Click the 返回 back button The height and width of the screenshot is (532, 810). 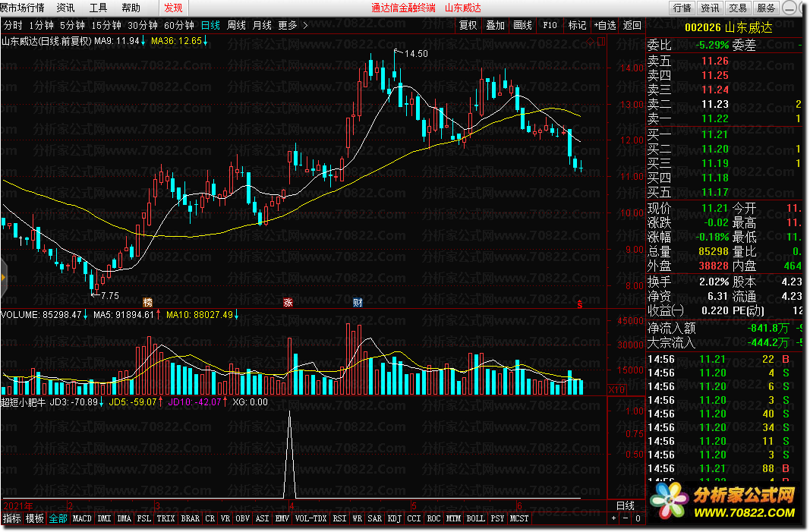point(632,25)
